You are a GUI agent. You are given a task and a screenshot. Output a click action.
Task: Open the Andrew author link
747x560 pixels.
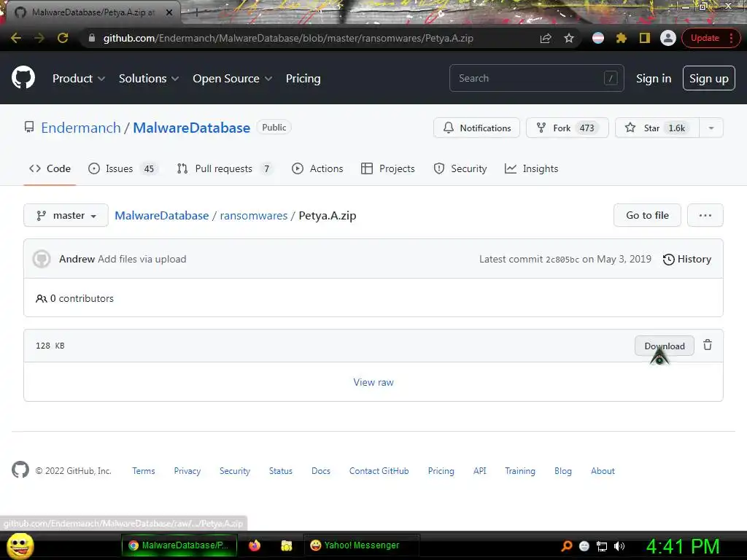pos(77,259)
